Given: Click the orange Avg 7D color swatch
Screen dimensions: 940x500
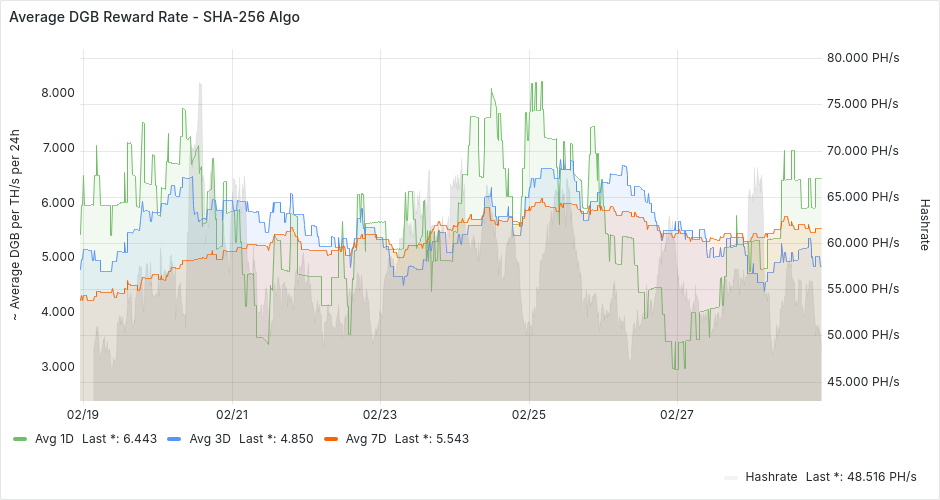Looking at the screenshot, I should [330, 439].
